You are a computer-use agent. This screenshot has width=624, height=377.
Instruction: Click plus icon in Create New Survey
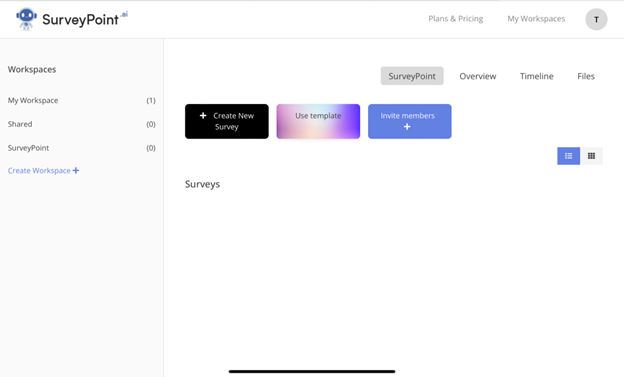203,115
